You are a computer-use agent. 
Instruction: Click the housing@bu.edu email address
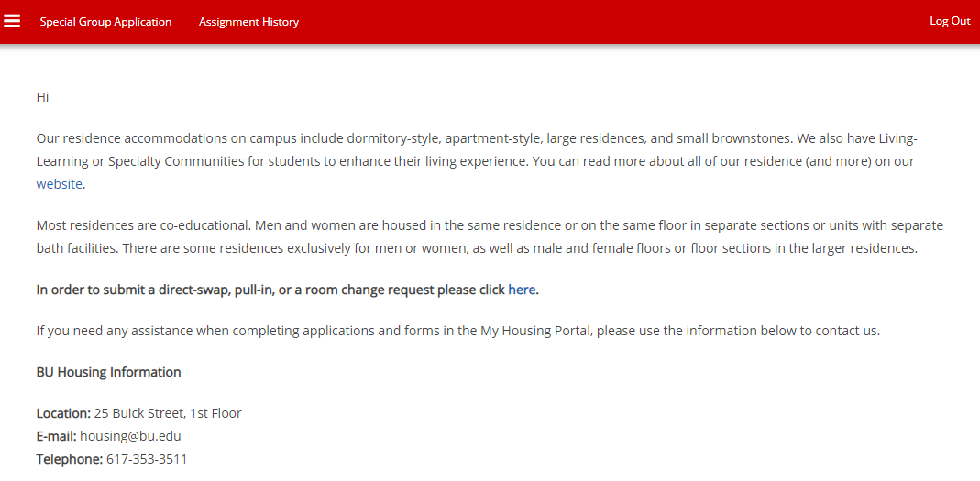(130, 436)
